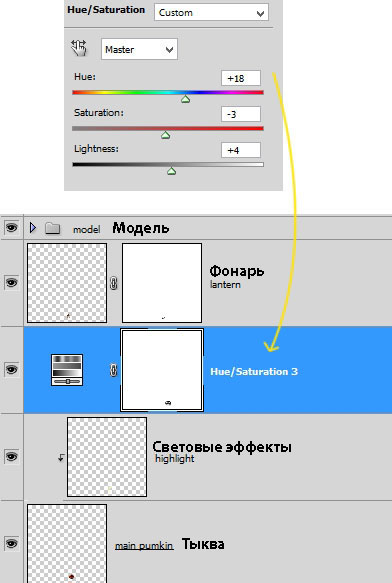Select the lantern layer mask thumbnail
Screen dimensions: 392x583
tap(162, 283)
